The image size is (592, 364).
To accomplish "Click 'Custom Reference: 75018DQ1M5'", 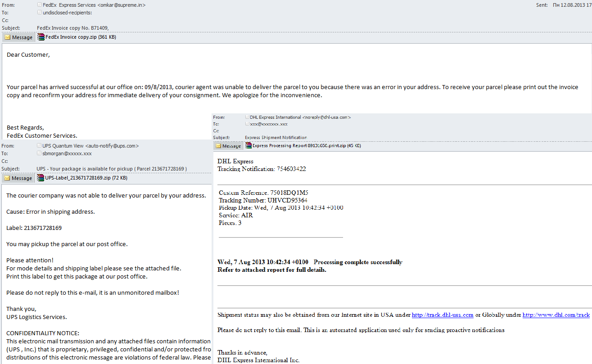I will 263,193.
